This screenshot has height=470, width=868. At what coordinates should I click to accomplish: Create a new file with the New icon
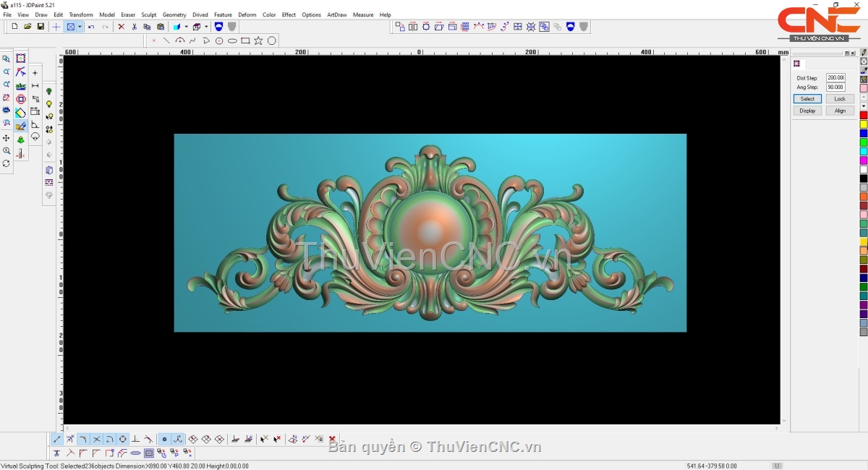click(14, 27)
